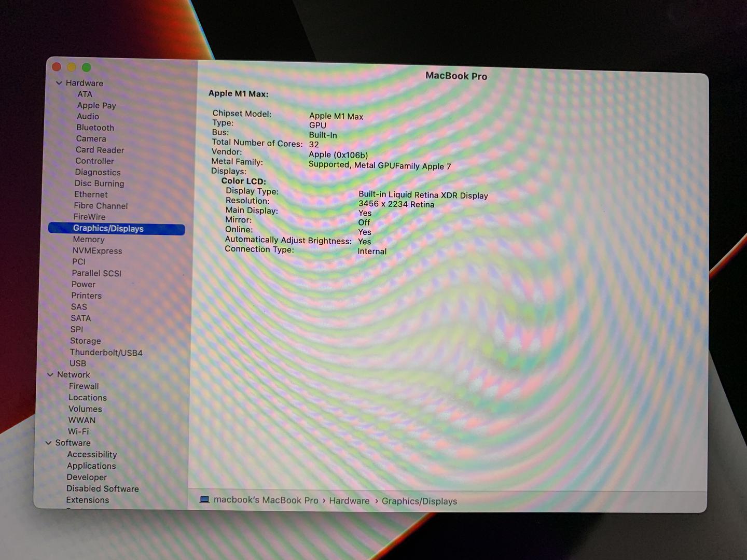
Task: Select Developer under Software
Action: (87, 478)
